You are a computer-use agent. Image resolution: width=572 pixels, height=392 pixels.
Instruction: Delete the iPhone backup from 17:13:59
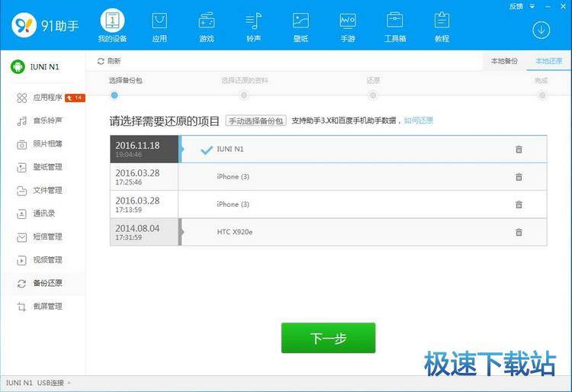(x=519, y=204)
